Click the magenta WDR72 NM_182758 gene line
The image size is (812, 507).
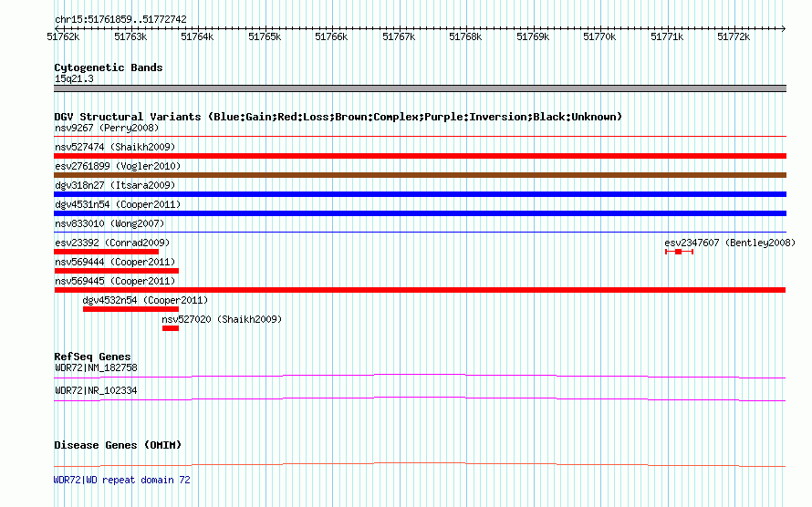(x=420, y=376)
